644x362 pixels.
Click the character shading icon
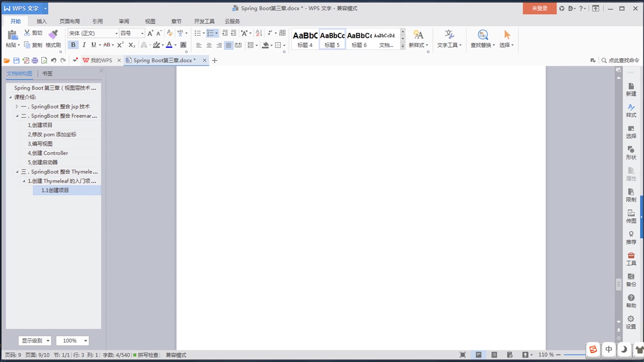coord(183,45)
